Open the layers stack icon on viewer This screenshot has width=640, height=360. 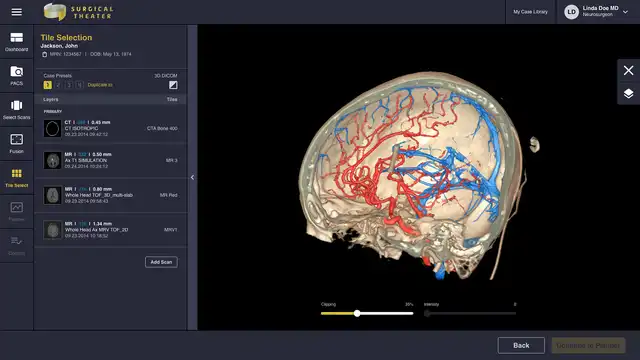click(x=629, y=93)
